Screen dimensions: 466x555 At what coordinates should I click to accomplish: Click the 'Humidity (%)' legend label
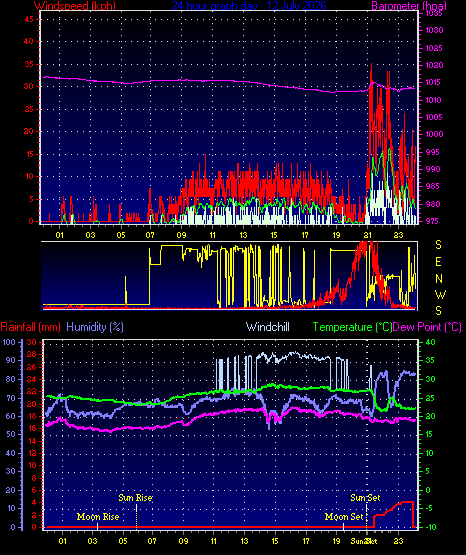[95, 327]
